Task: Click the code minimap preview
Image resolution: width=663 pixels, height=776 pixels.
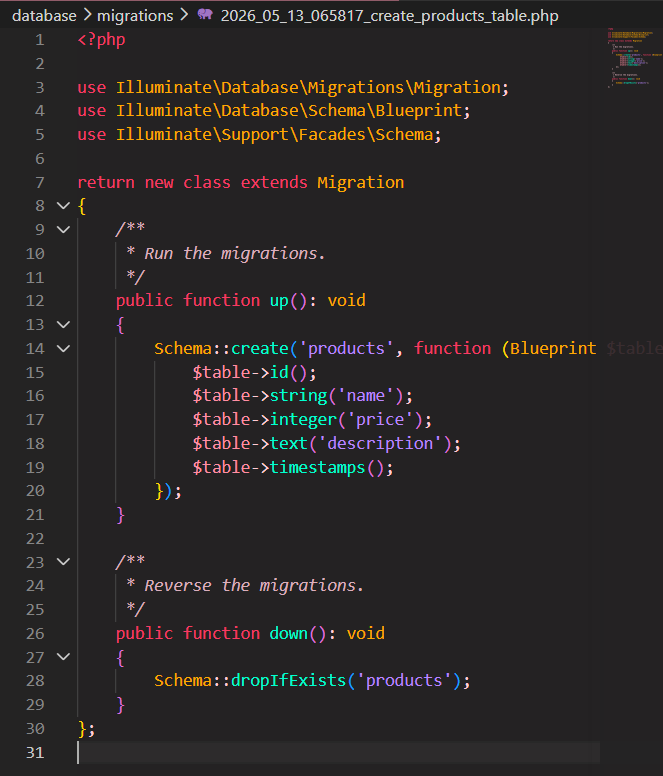Action: tap(634, 58)
